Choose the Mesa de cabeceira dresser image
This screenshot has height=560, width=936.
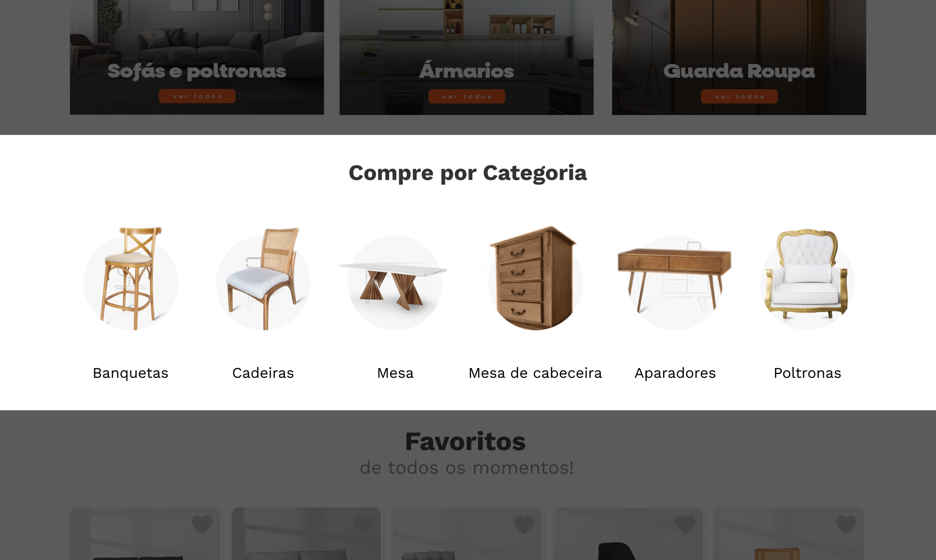(535, 277)
